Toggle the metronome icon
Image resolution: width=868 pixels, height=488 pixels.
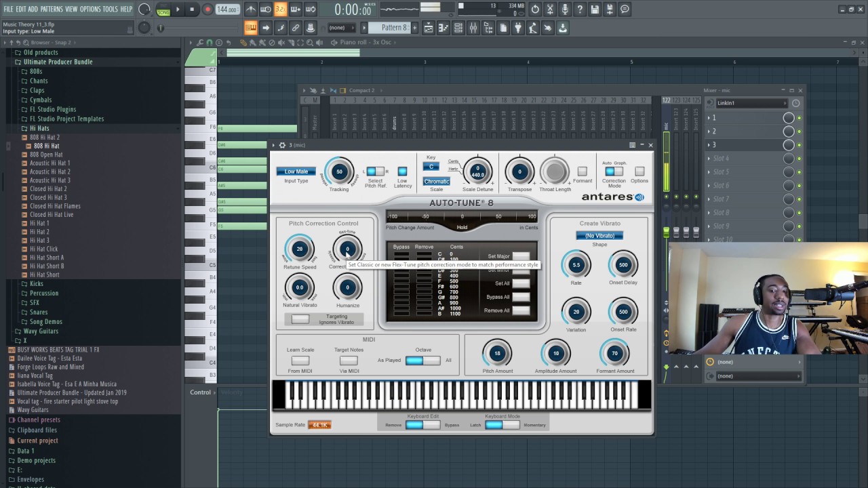pos(251,9)
